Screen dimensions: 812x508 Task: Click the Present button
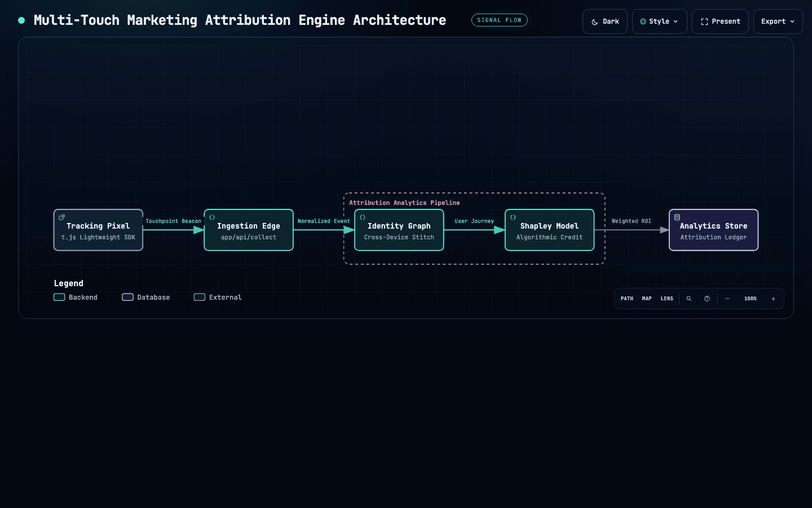pyautogui.click(x=720, y=21)
